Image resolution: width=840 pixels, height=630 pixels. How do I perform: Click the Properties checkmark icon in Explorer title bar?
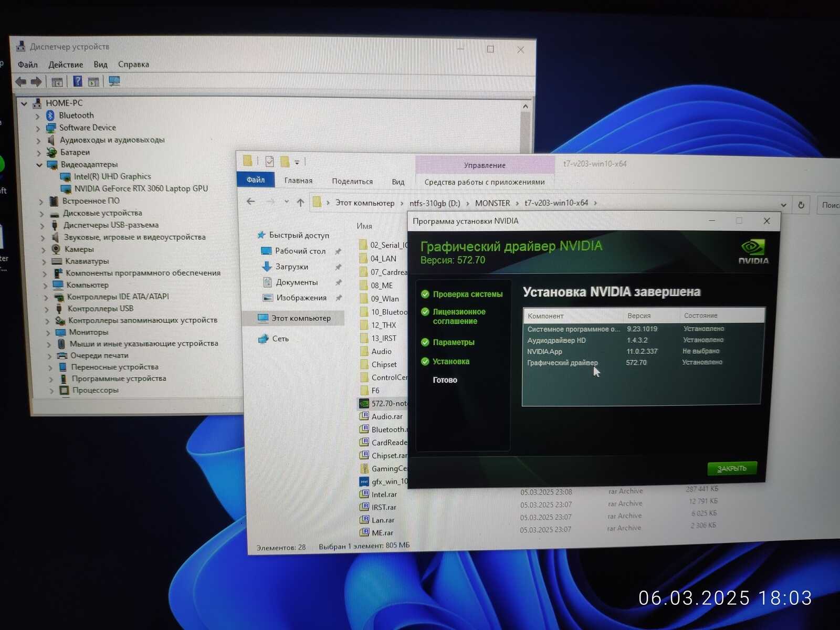tap(270, 161)
